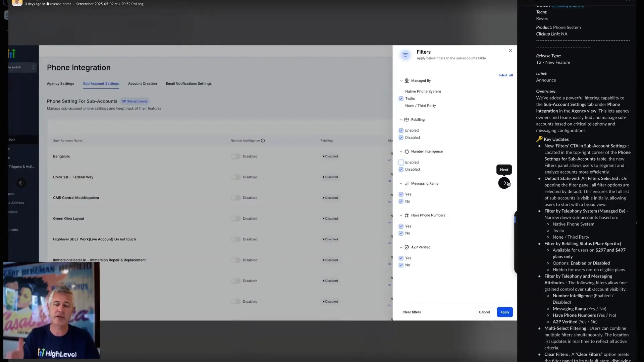Check the Native Phone System checkbox
The image size is (644, 362).
click(x=401, y=92)
